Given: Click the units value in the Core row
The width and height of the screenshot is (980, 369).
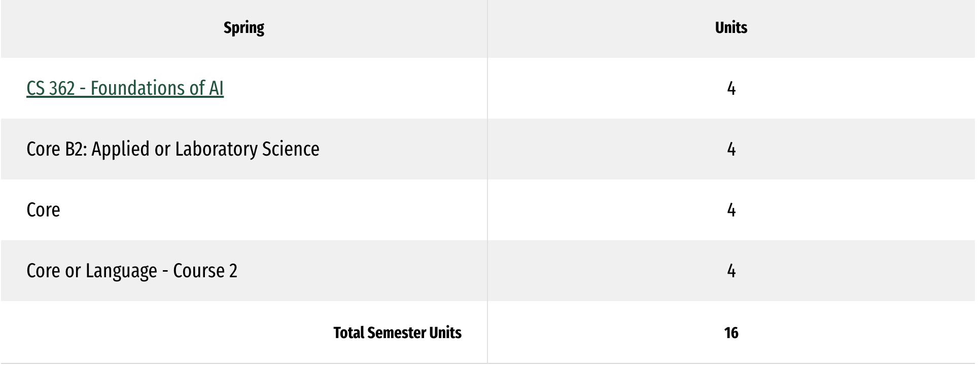Looking at the screenshot, I should click(731, 210).
